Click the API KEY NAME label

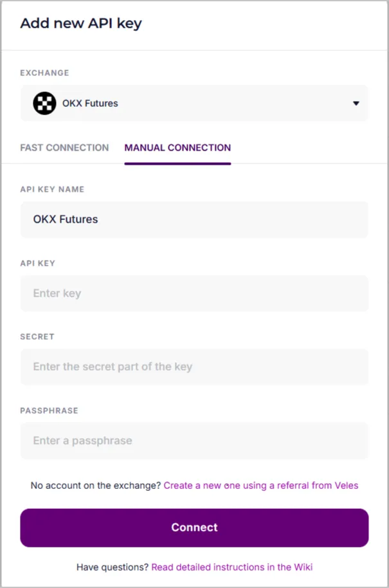(52, 189)
